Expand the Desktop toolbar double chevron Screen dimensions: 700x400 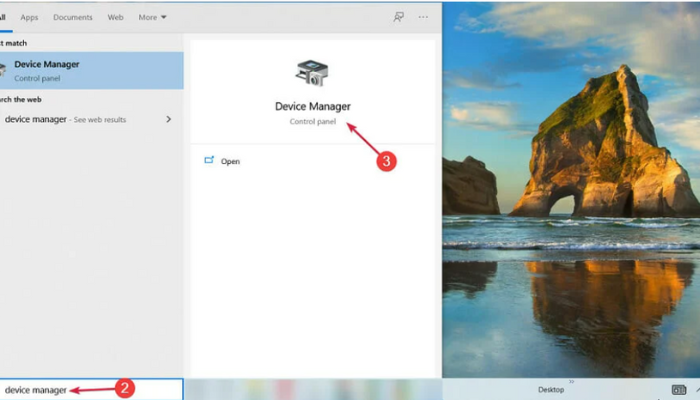[x=571, y=382]
